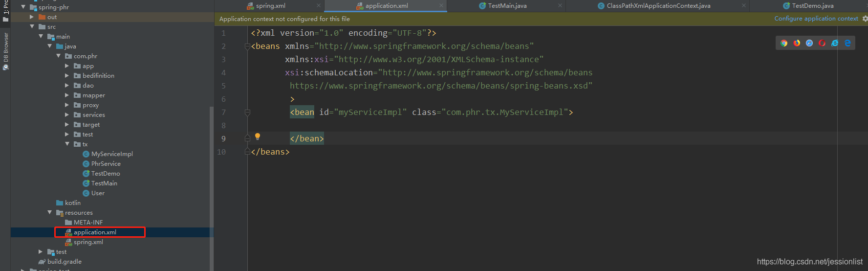This screenshot has width=868, height=271.
Task: Expand the proxy package
Action: pyautogui.click(x=67, y=105)
